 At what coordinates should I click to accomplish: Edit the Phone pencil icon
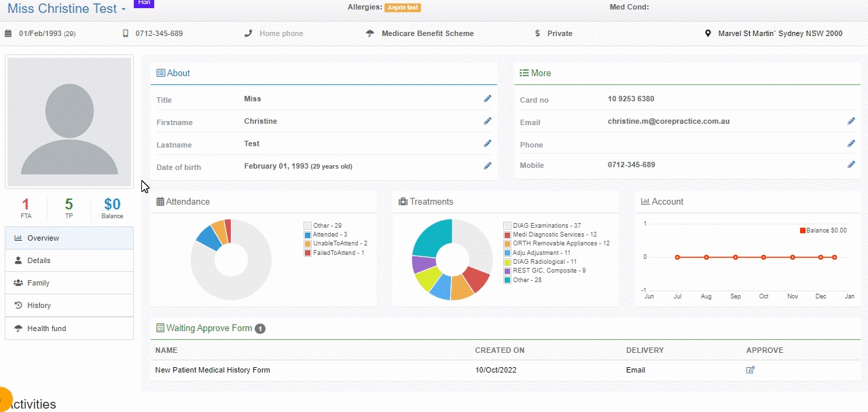tap(851, 144)
